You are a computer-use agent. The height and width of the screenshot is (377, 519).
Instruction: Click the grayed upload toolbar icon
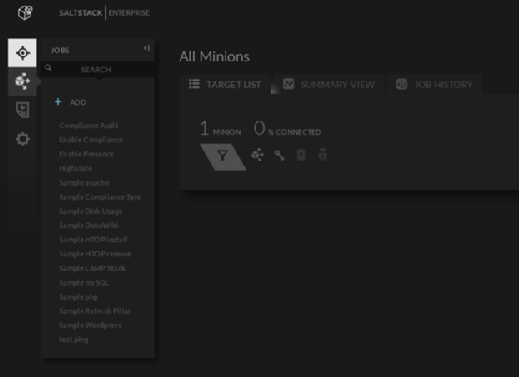point(301,155)
